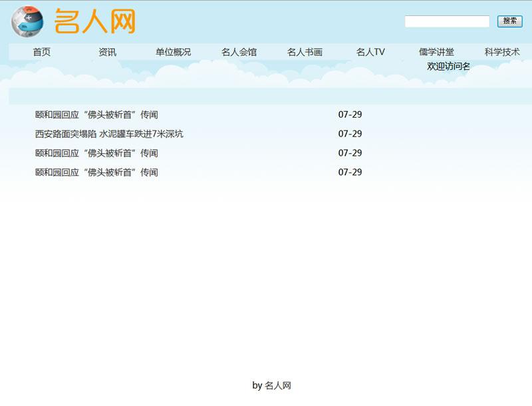Click the orange 名人网 logo text
The height and width of the screenshot is (406, 532).
[x=94, y=21]
